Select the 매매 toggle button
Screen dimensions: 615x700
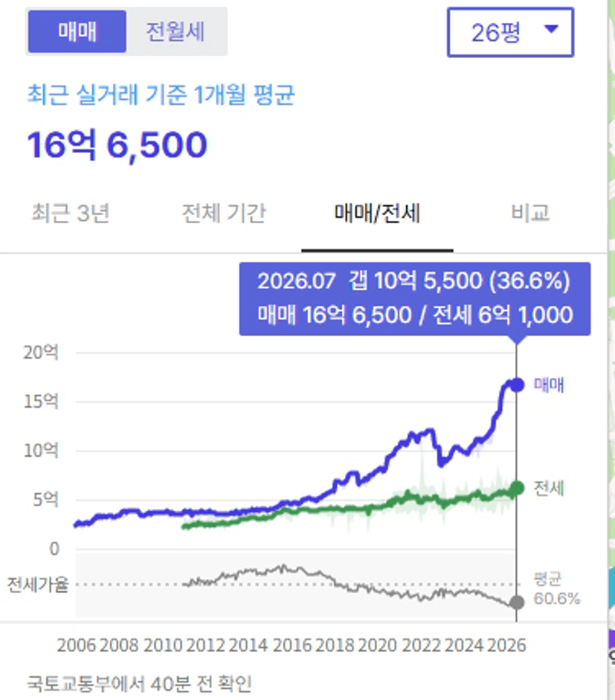[77, 32]
